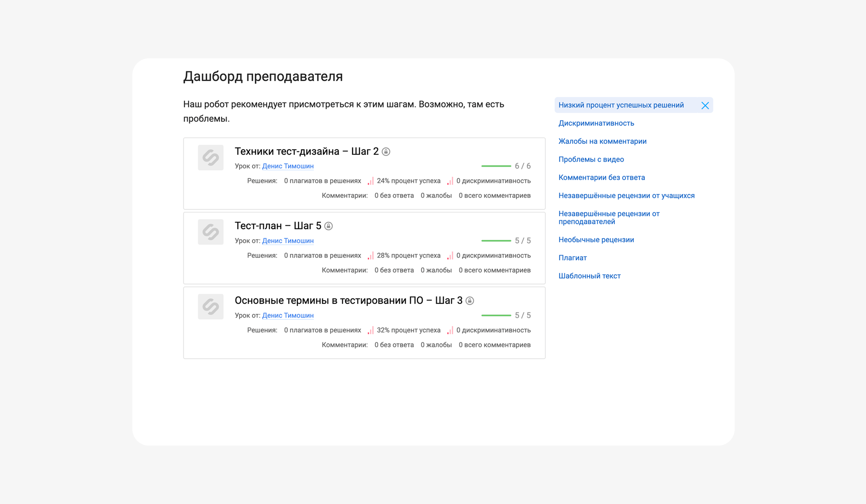Click Stepik logo thumbnail of first lesson
The width and height of the screenshot is (866, 504).
coord(211,158)
